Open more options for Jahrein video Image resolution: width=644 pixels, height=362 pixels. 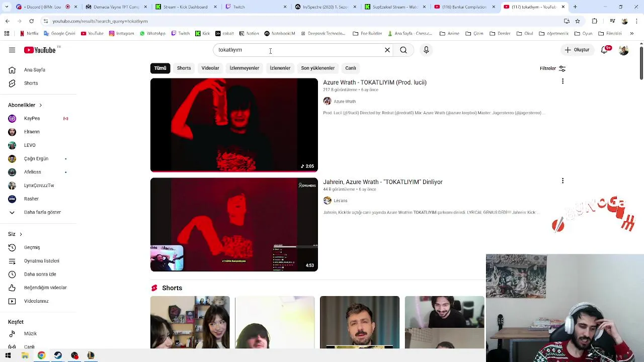tap(562, 181)
